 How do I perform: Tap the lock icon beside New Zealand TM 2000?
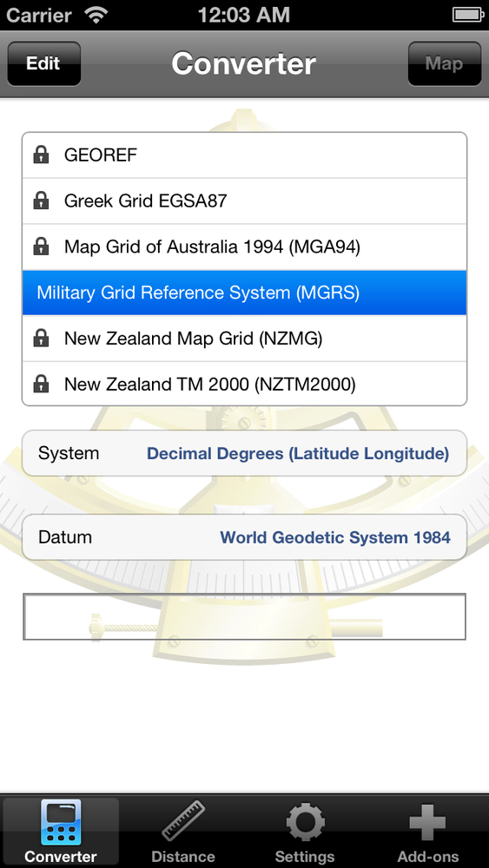[41, 384]
